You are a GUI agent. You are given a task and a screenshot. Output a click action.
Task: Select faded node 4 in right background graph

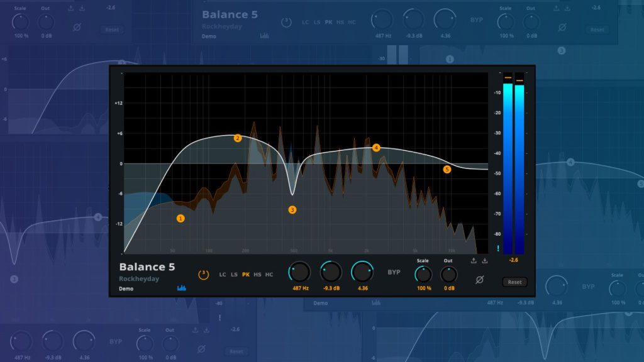[x=570, y=162]
